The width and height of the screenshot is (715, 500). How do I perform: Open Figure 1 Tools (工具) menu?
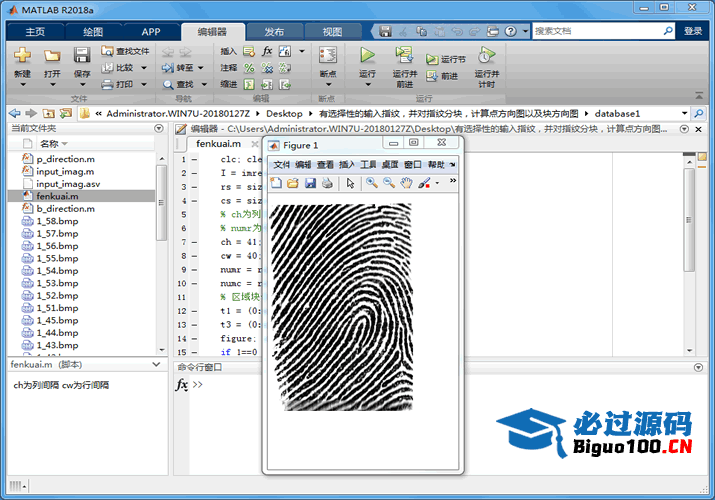(x=368, y=165)
